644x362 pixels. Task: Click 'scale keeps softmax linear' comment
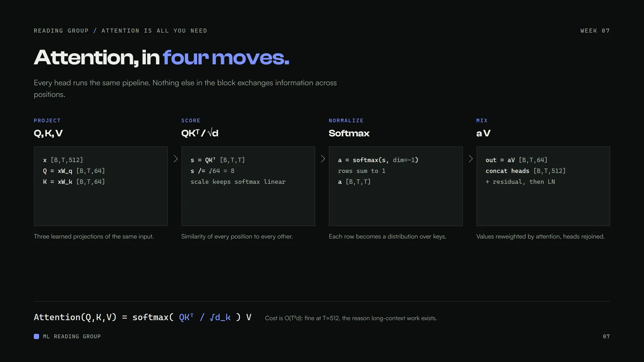(x=238, y=182)
